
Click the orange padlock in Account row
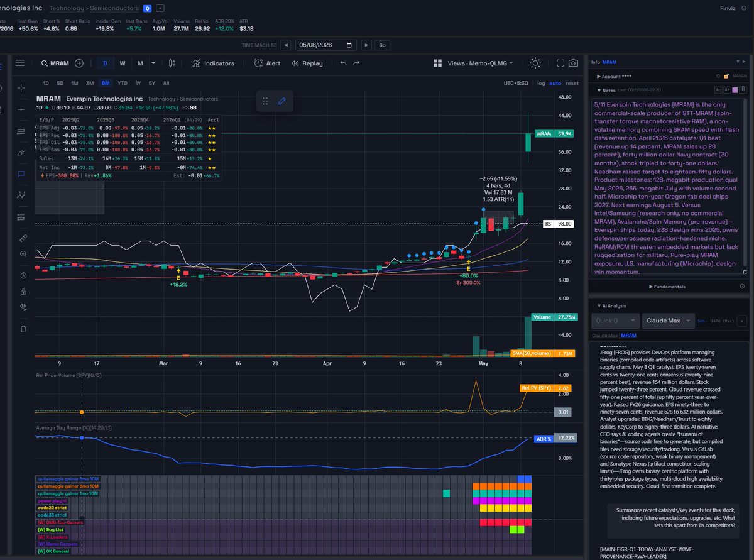[726, 76]
